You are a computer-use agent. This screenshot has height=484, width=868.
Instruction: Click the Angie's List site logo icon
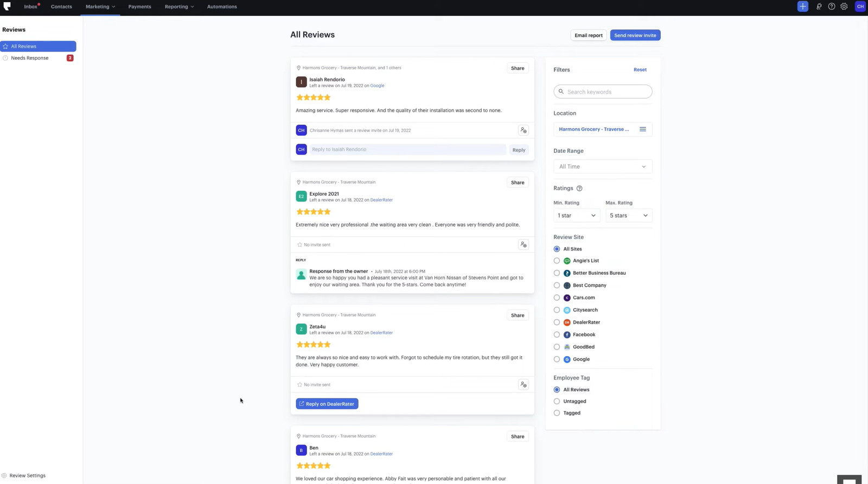[x=567, y=261]
